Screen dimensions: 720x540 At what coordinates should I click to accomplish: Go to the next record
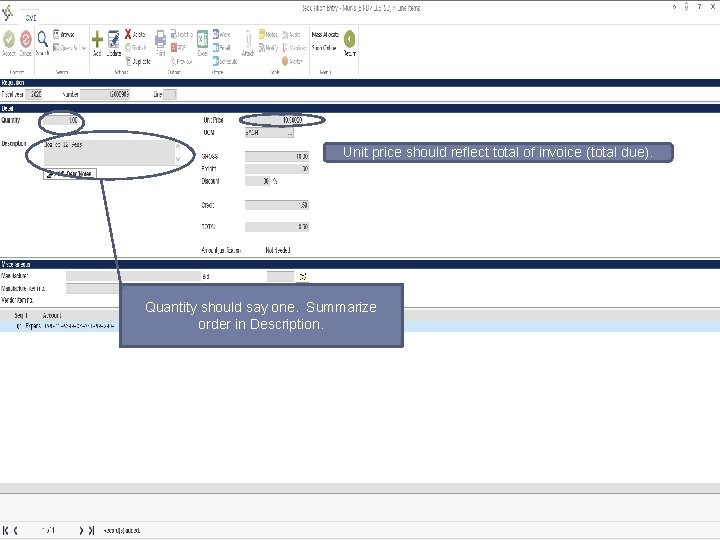pos(81,530)
